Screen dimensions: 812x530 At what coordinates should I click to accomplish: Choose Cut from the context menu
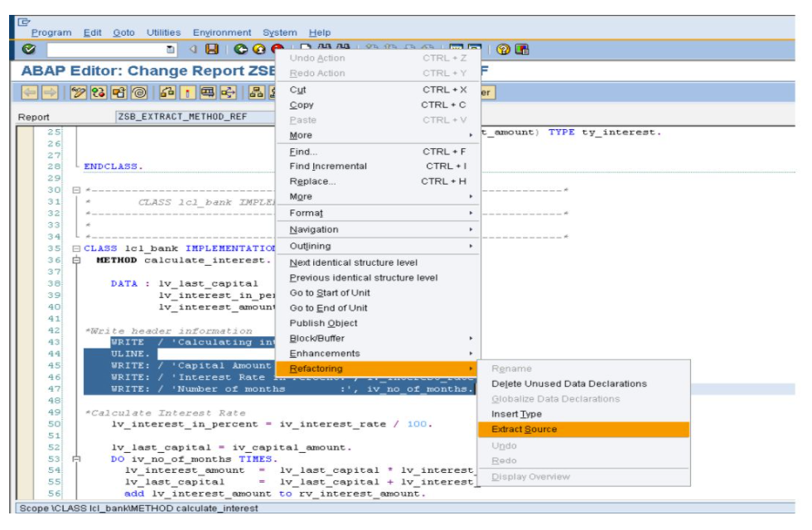[x=378, y=89]
